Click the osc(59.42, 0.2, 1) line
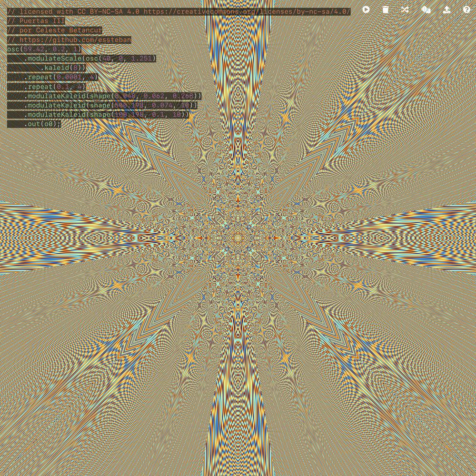Screen dimensions: 476x476 (x=44, y=49)
